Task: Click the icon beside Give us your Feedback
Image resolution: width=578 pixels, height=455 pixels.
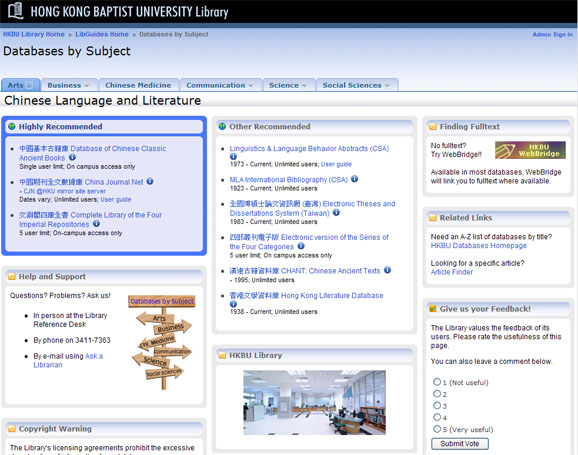Action: [433, 309]
